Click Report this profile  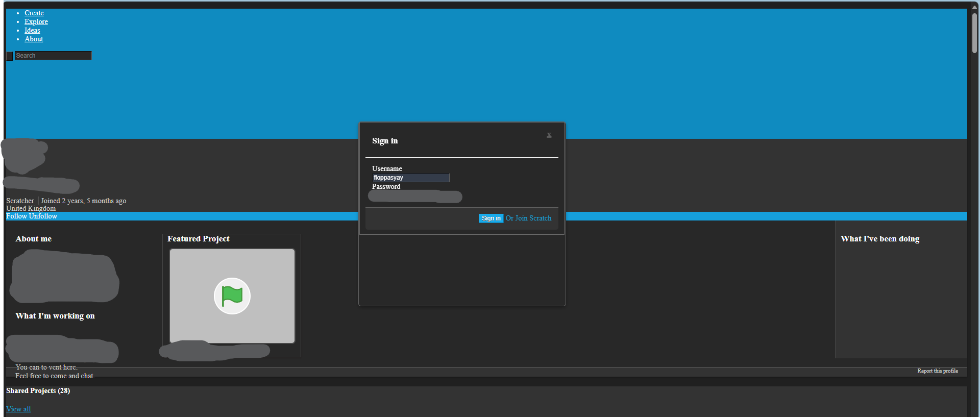tap(937, 371)
